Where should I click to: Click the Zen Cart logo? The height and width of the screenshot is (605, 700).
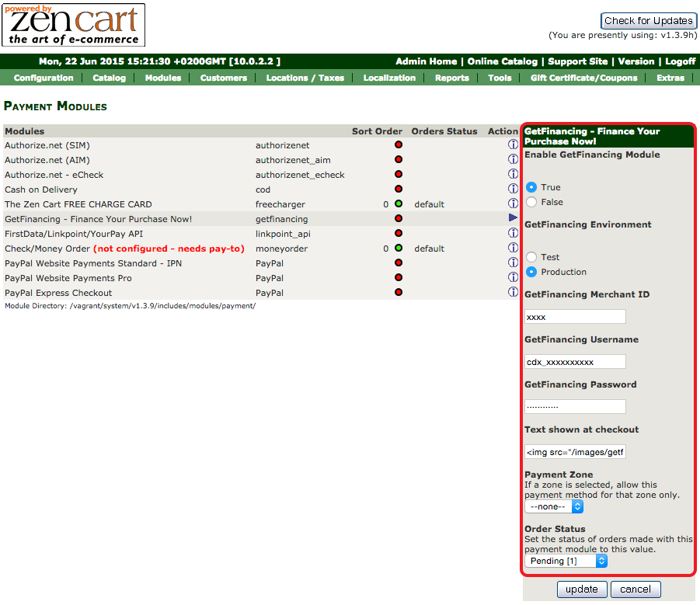pyautogui.click(x=74, y=25)
